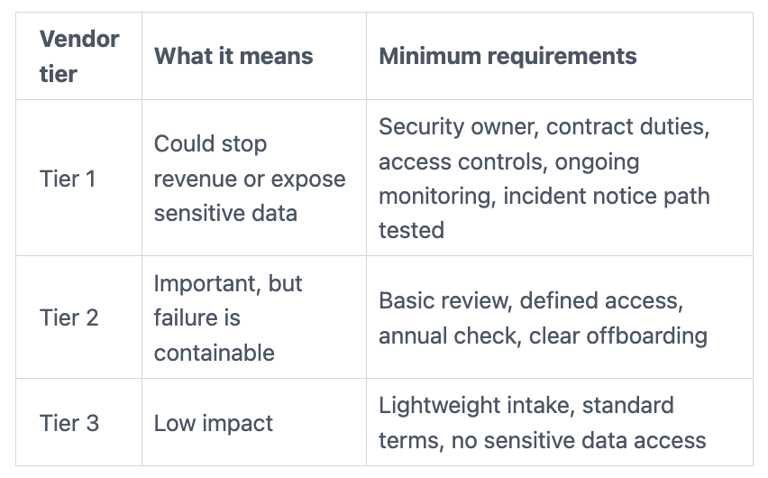The width and height of the screenshot is (768, 478).
Task: Click the word 'containable'
Action: (x=213, y=353)
